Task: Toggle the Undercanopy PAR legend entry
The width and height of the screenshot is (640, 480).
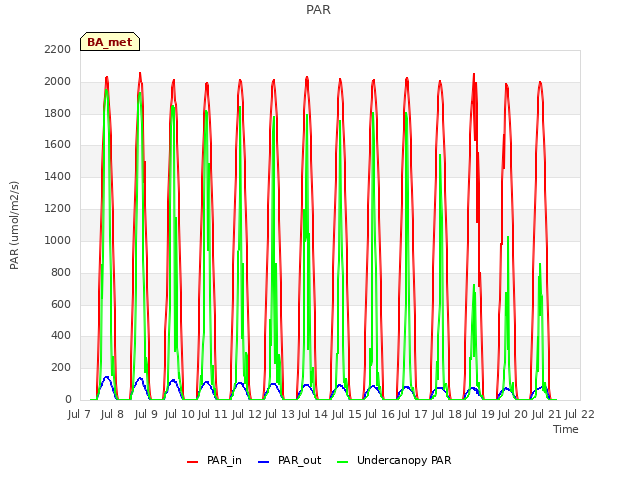Action: pos(394,460)
